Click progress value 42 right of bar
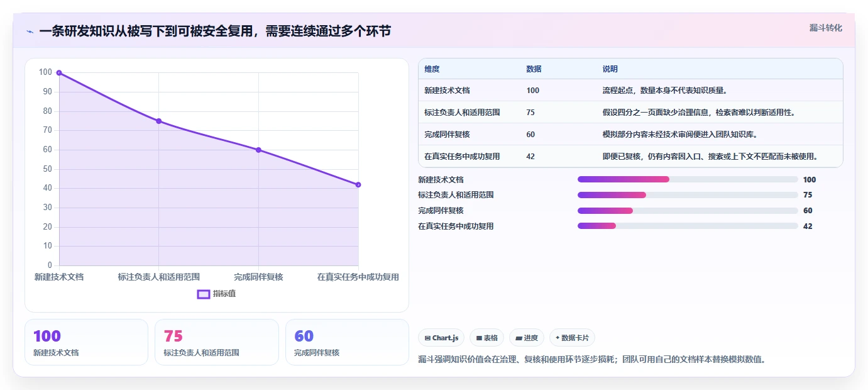The image size is (868, 390). tap(808, 226)
